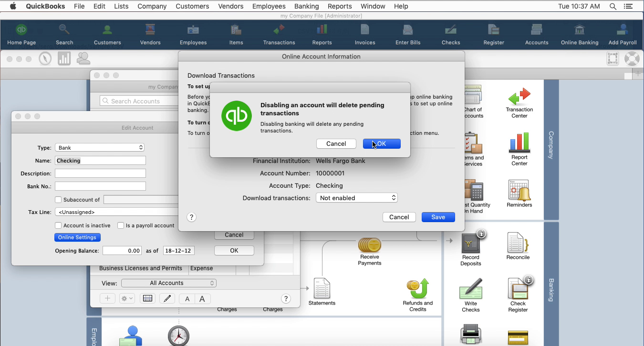Click the account Name field

(100, 161)
